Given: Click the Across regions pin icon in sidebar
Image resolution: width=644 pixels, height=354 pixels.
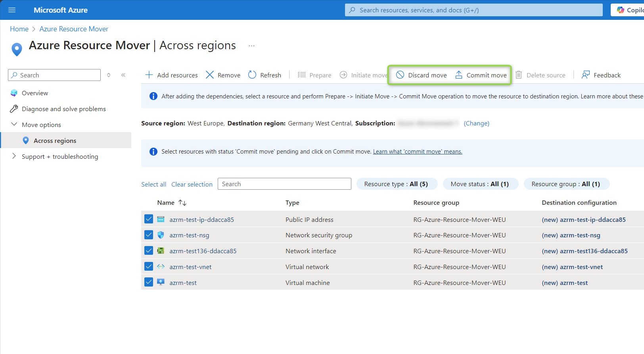Looking at the screenshot, I should click(x=26, y=140).
